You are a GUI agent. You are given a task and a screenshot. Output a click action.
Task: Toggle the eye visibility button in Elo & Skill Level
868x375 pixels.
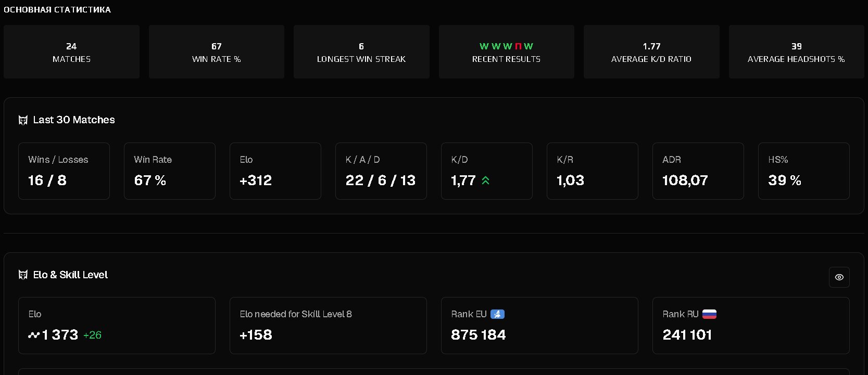click(839, 277)
